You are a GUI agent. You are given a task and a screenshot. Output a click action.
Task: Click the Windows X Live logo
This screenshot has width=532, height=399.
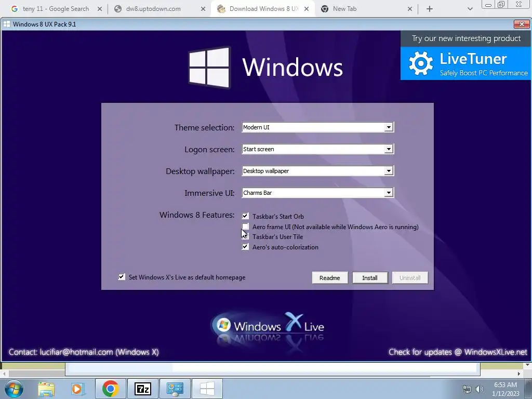click(x=268, y=326)
